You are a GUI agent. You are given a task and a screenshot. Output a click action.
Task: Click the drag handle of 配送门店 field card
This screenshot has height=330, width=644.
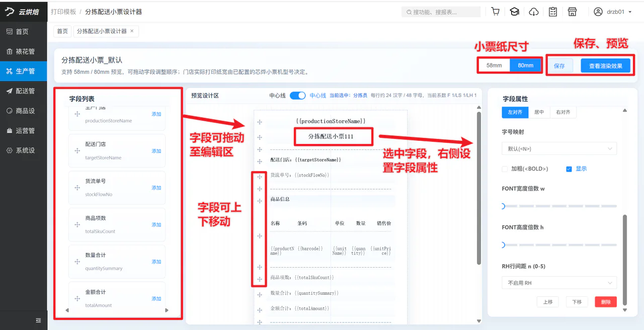[77, 151]
